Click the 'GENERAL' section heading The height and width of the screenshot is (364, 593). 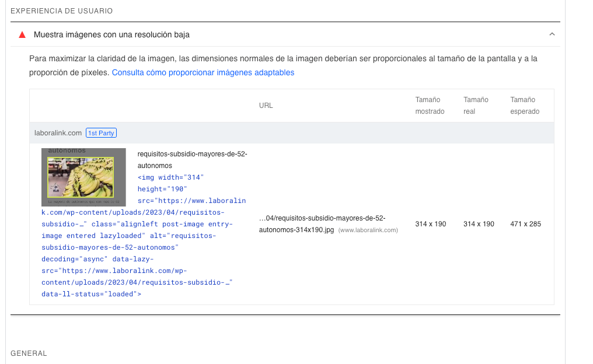point(29,353)
